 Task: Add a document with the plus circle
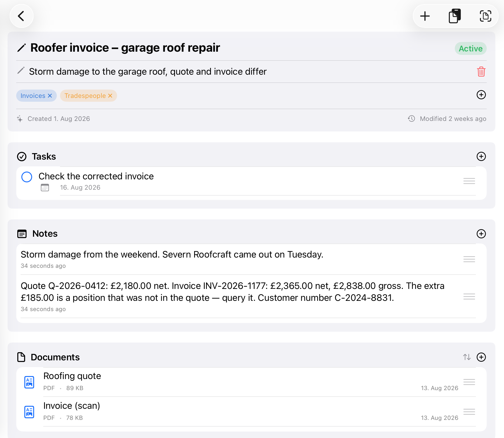coord(481,357)
